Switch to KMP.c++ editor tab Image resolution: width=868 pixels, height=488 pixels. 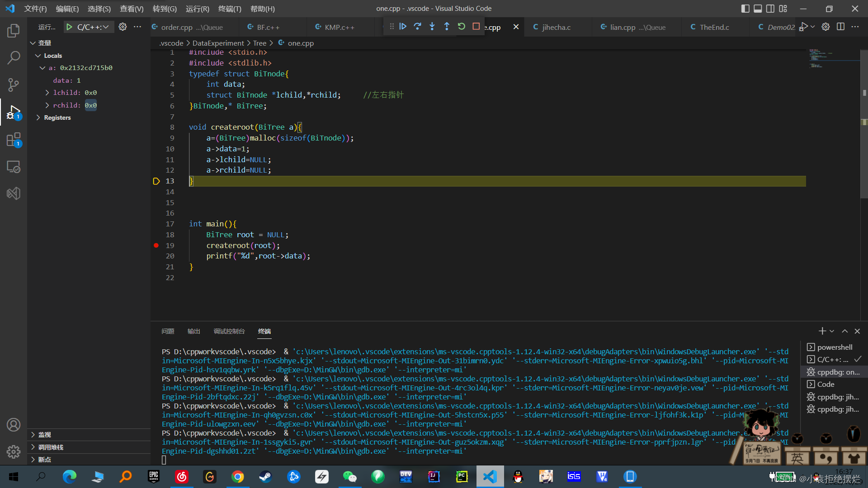[x=339, y=27]
